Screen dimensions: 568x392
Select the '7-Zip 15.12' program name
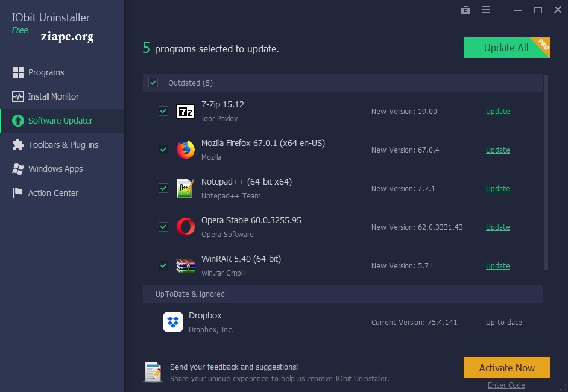click(222, 104)
